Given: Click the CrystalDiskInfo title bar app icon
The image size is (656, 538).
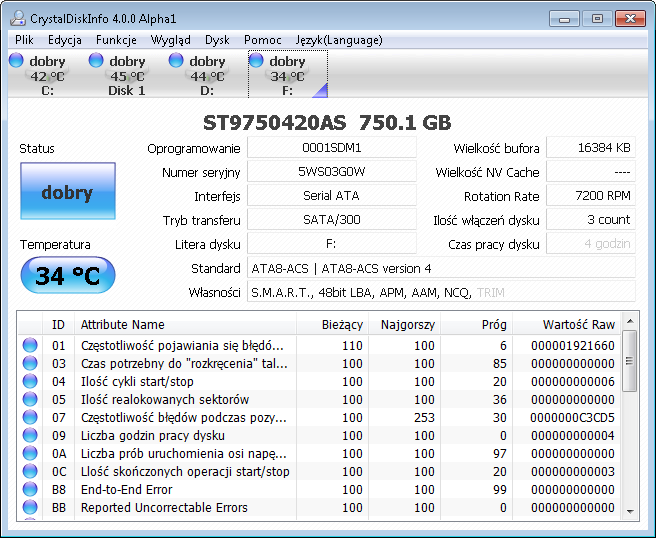Looking at the screenshot, I should point(18,18).
